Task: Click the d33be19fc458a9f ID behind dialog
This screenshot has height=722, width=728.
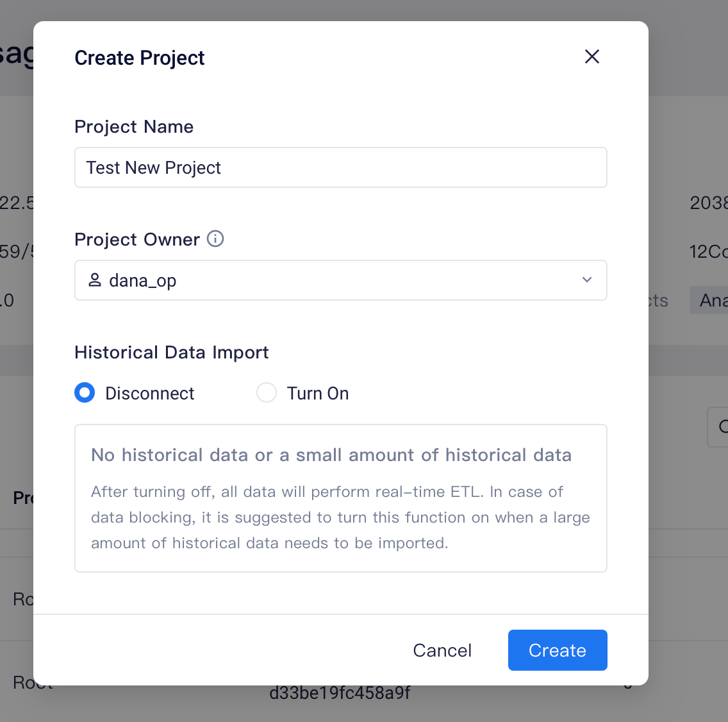Action: [340, 693]
